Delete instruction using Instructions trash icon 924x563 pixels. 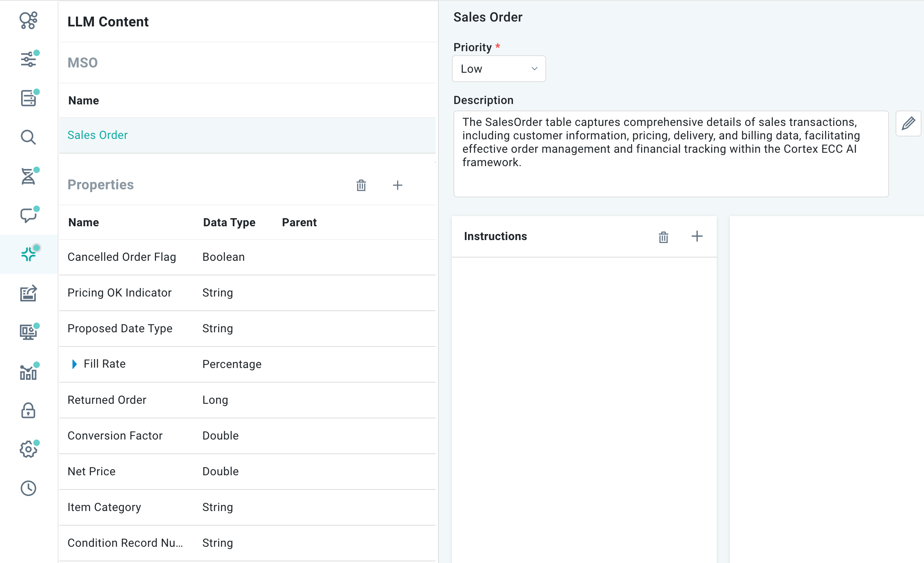click(664, 237)
